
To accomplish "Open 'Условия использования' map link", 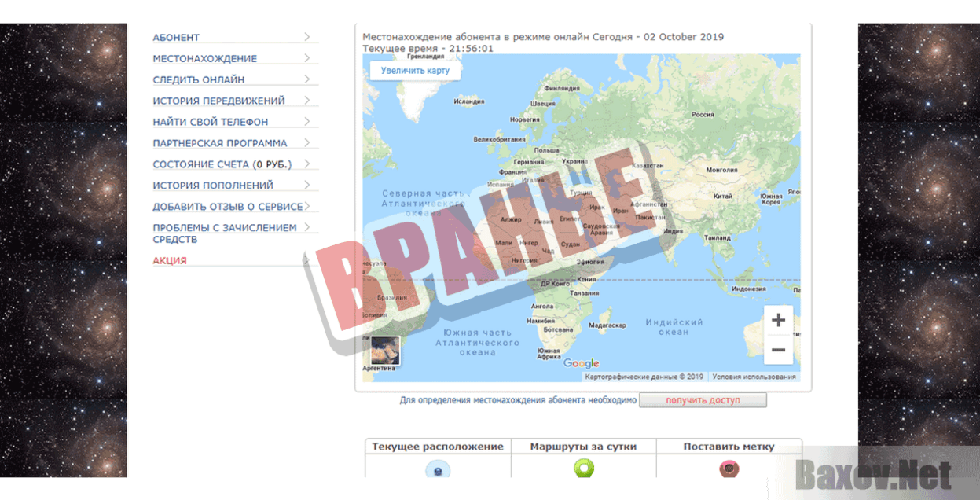I will 754,377.
